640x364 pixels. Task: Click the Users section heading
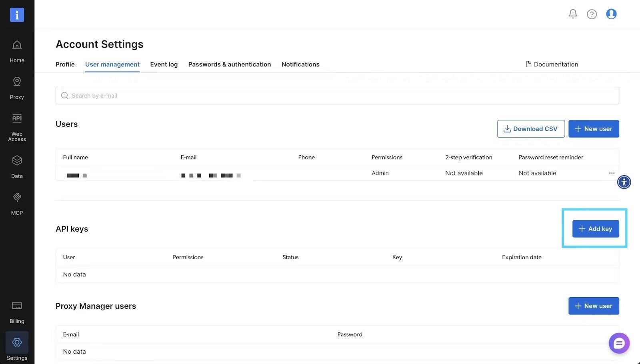67,124
